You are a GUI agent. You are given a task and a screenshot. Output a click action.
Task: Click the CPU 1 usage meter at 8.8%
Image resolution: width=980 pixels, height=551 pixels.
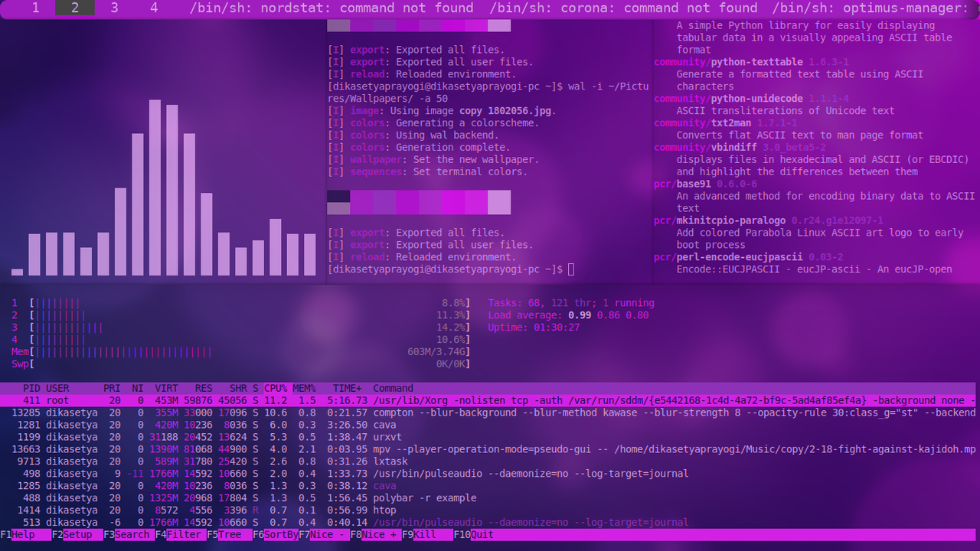240,303
